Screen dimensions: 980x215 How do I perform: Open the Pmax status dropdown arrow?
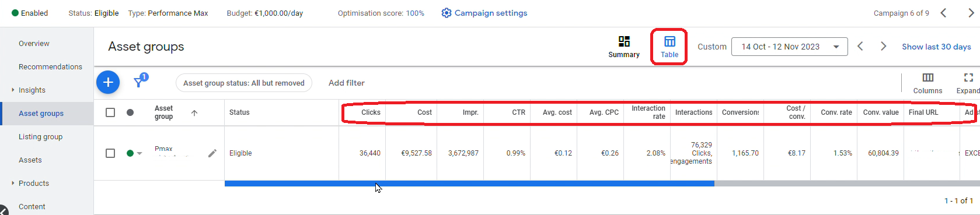(x=139, y=153)
